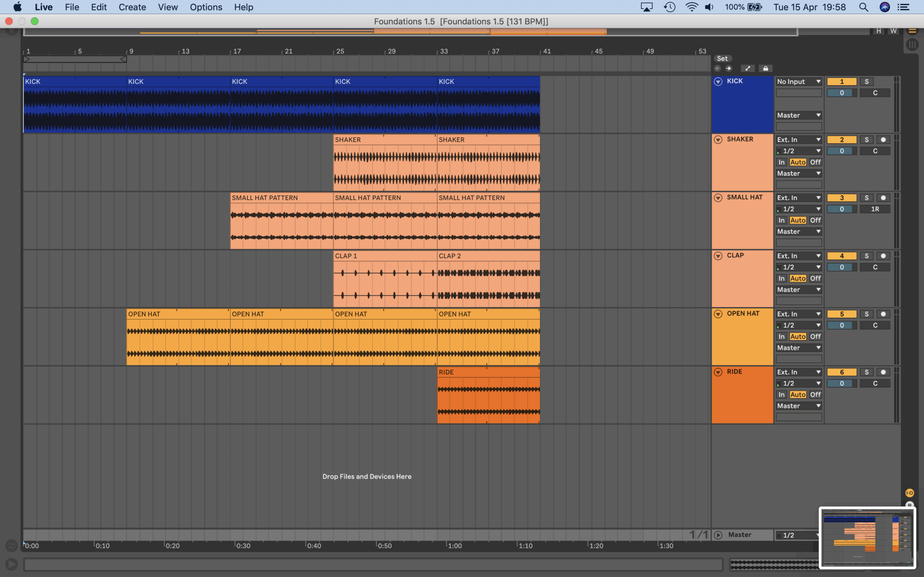Collapse the SHAKER track fold button
Image resolution: width=924 pixels, height=577 pixels.
click(718, 140)
